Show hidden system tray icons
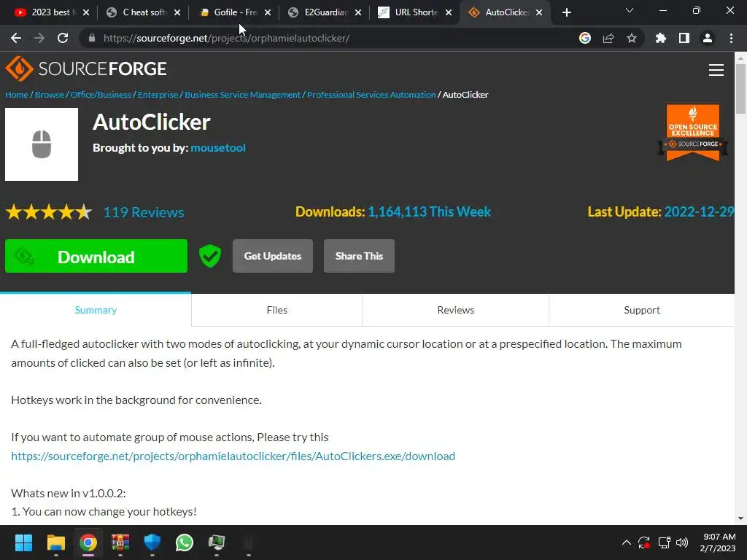Screen dimensions: 747x560 point(627,542)
